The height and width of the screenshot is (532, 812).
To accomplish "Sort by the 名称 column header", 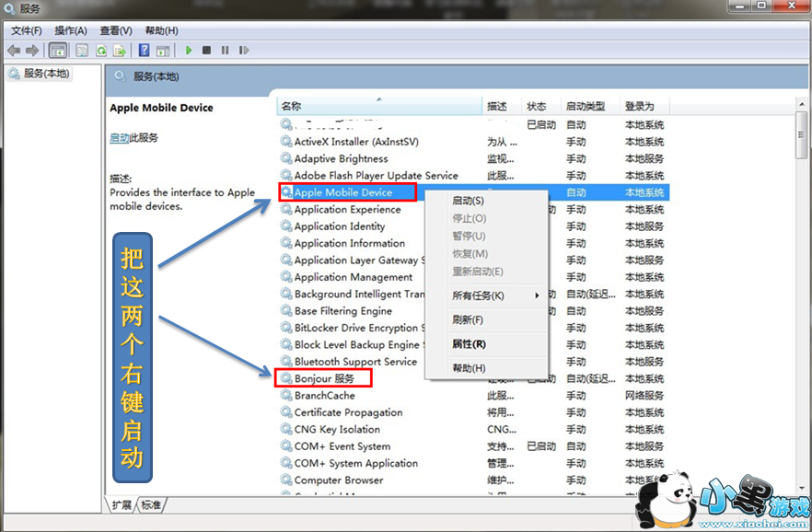I will [x=379, y=106].
